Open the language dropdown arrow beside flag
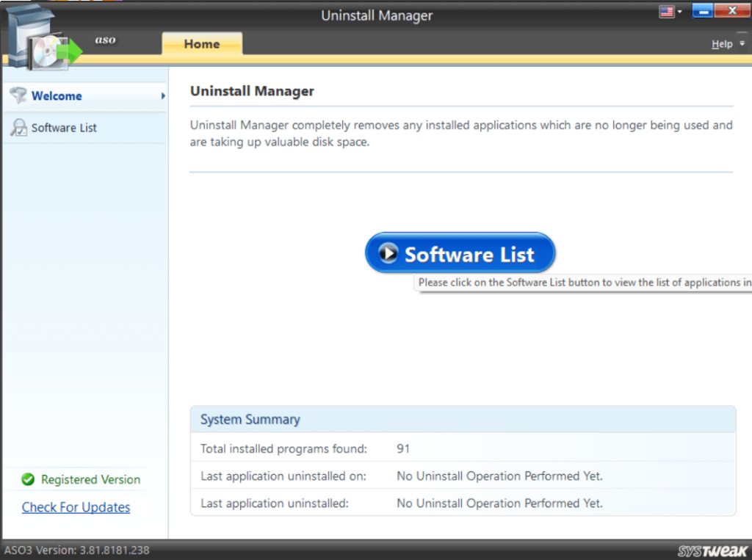The image size is (752, 560). [680, 12]
